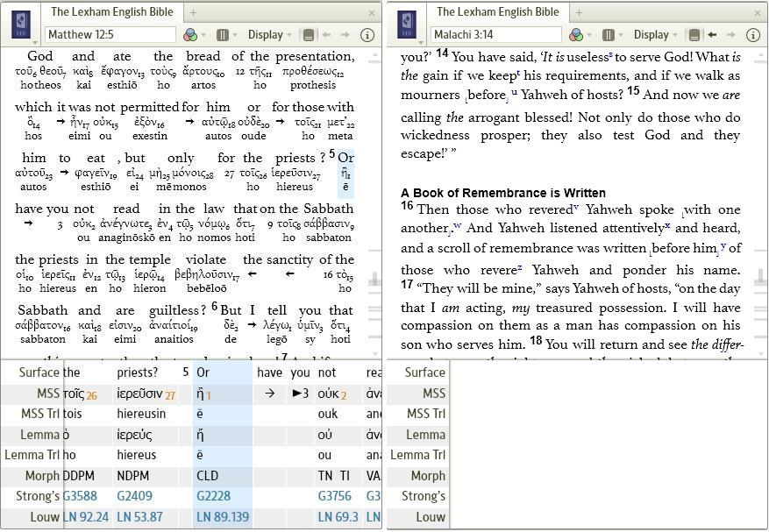Image resolution: width=769 pixels, height=532 pixels.
Task: Click verse number 17 in Malachi
Action: (x=407, y=284)
